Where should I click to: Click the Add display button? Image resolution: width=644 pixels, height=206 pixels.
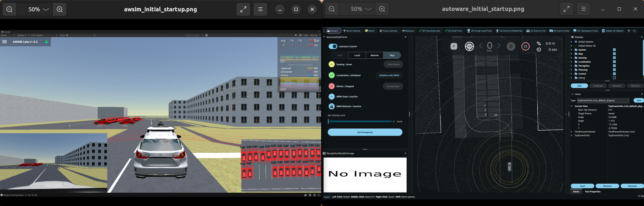pyautogui.click(x=580, y=86)
